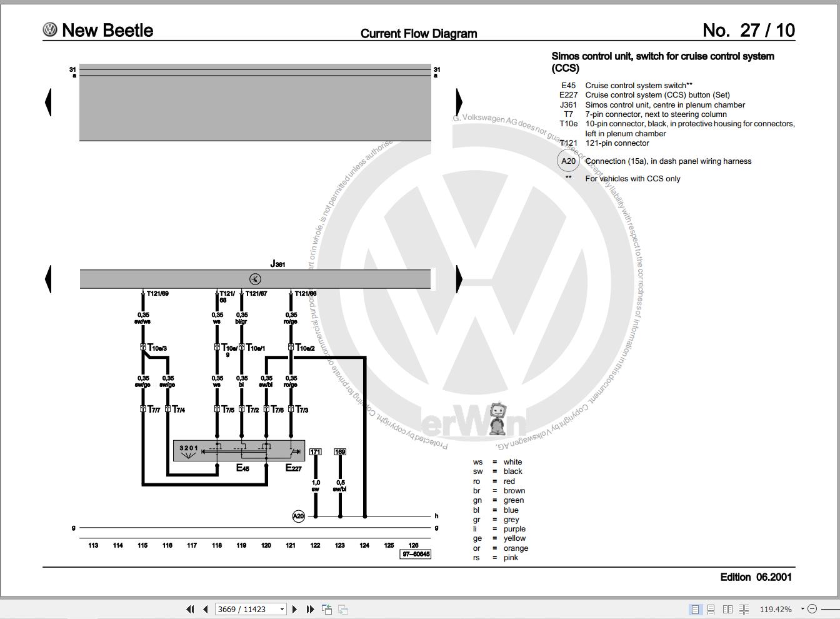Click the 119.42% zoom percentage value
840x619 pixels.
(776, 610)
